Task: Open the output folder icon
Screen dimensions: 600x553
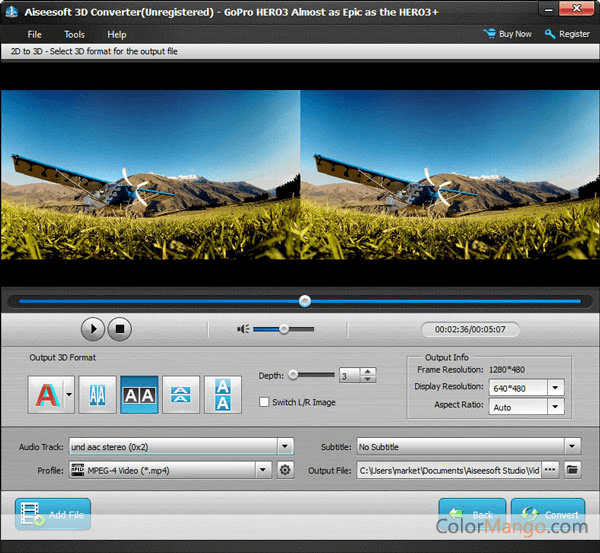Action: [x=572, y=469]
